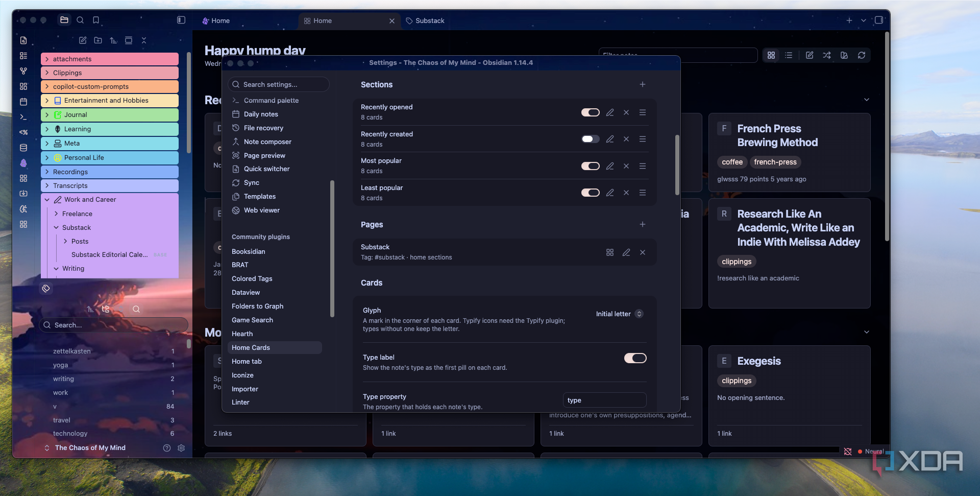Open Daily notes settings
Image resolution: width=980 pixels, height=496 pixels.
[261, 114]
